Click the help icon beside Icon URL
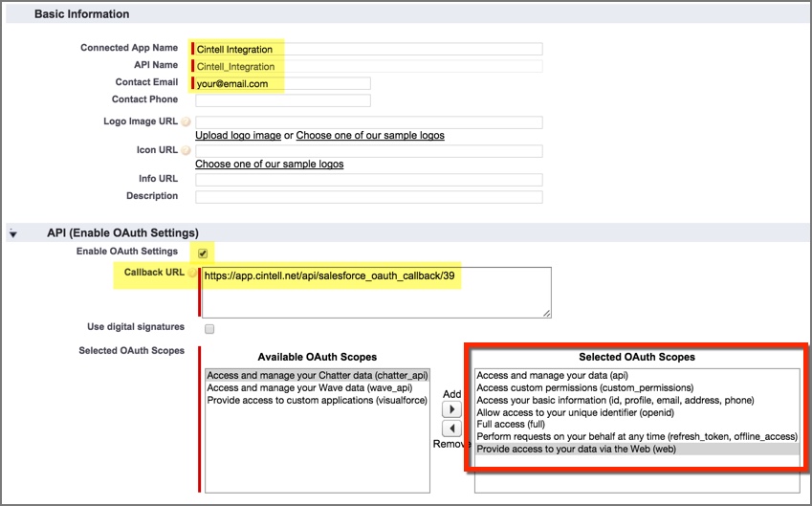Image resolution: width=812 pixels, height=506 pixels. 186,151
